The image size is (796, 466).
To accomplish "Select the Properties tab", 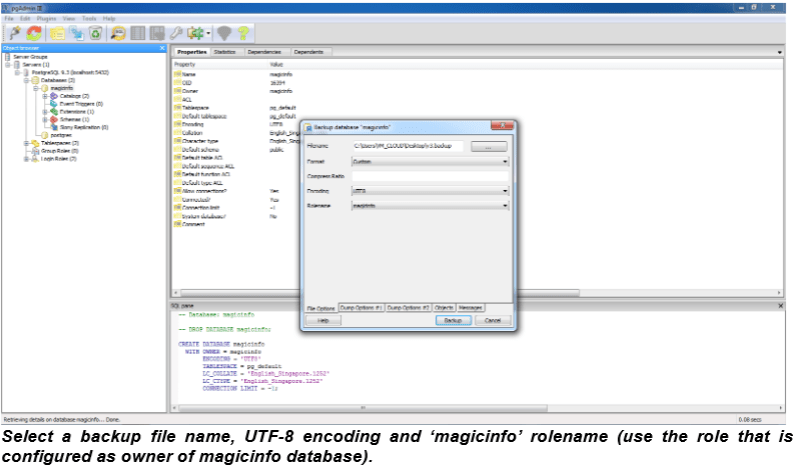I will [x=192, y=52].
